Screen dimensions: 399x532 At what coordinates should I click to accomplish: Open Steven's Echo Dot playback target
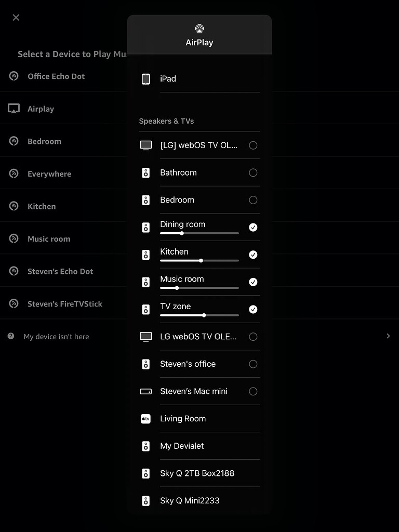pyautogui.click(x=61, y=271)
